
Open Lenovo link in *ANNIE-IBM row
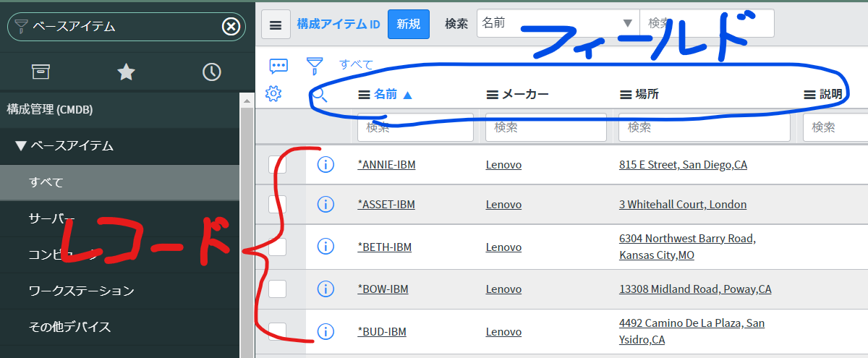point(503,165)
